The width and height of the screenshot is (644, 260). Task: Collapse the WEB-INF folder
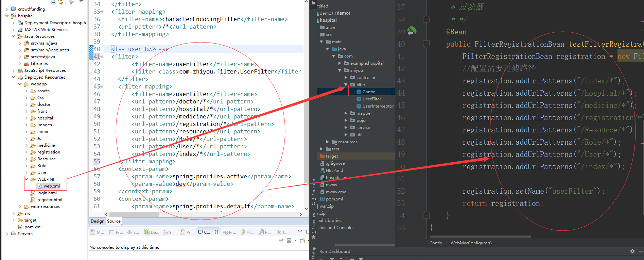point(27,179)
